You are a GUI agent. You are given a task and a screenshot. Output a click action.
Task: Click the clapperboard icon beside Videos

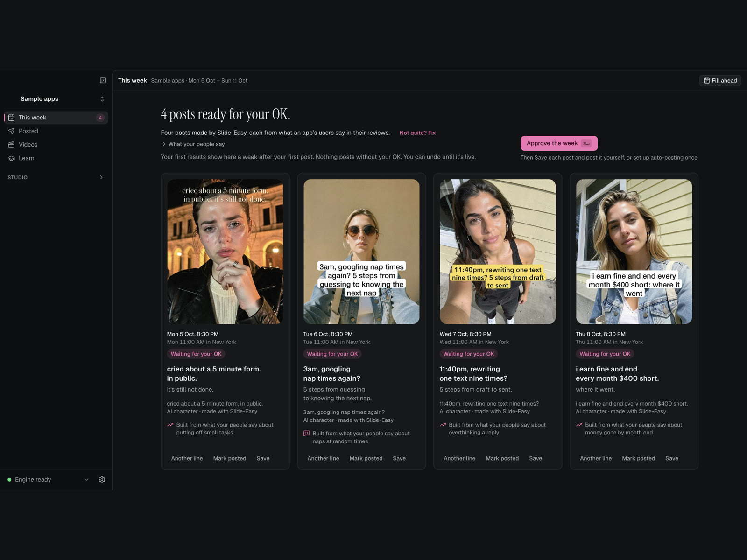[11, 145]
